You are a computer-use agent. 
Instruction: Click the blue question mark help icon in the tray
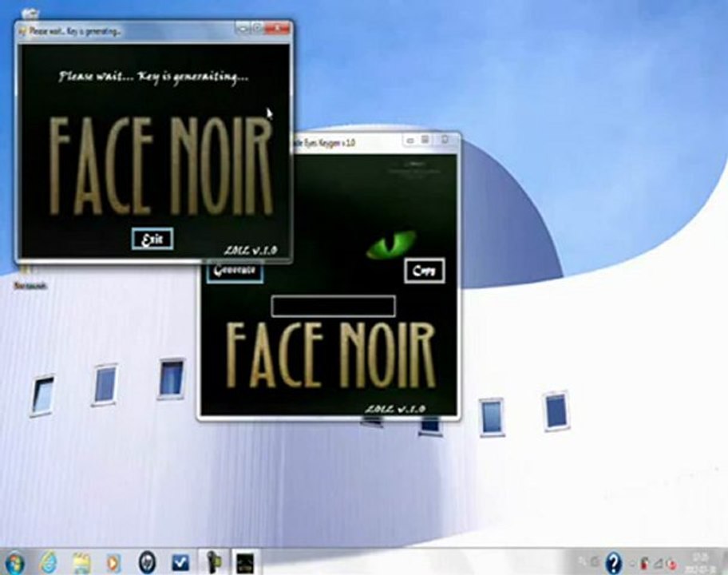[613, 563]
